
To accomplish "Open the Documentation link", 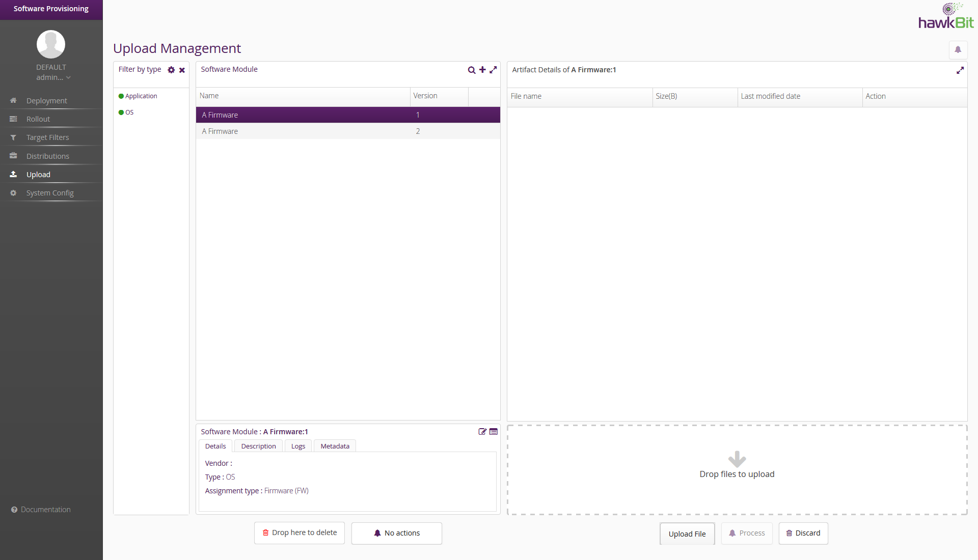I will (x=45, y=510).
